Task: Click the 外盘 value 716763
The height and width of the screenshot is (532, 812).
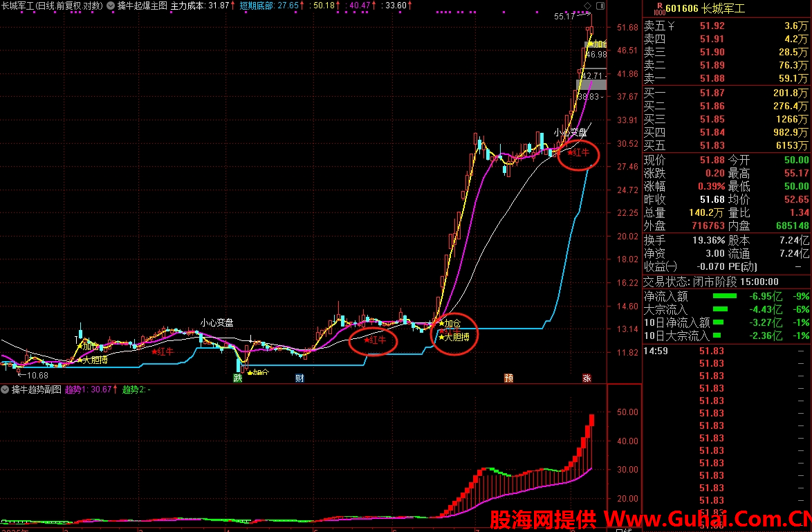Action: coord(708,226)
